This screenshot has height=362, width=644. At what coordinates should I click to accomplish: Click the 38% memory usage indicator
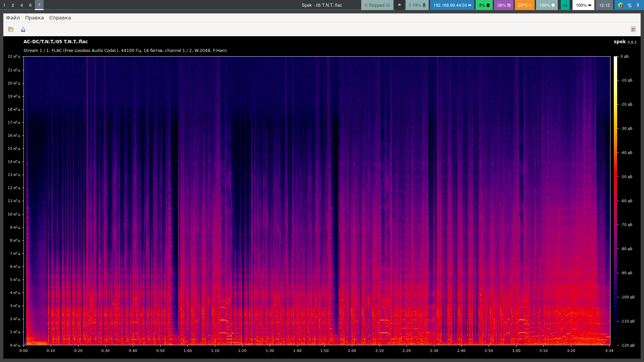[x=503, y=5]
